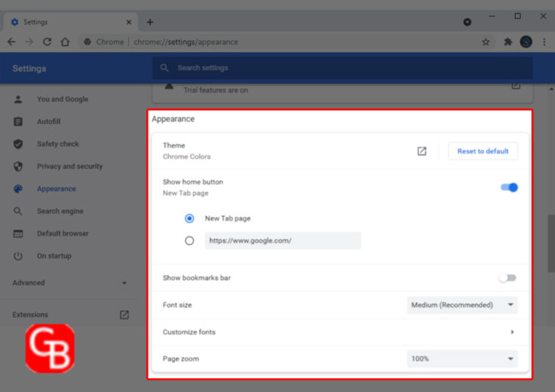Select the Search engine section

[60, 211]
